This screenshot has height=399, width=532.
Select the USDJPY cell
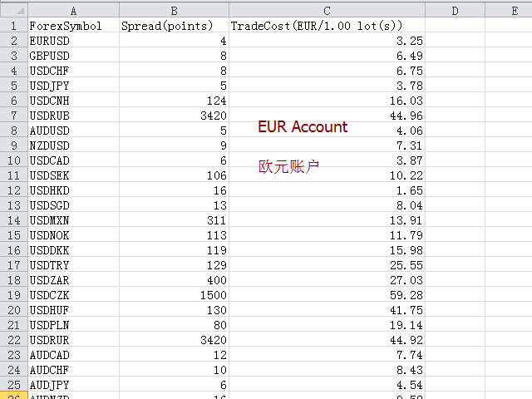pyautogui.click(x=74, y=86)
